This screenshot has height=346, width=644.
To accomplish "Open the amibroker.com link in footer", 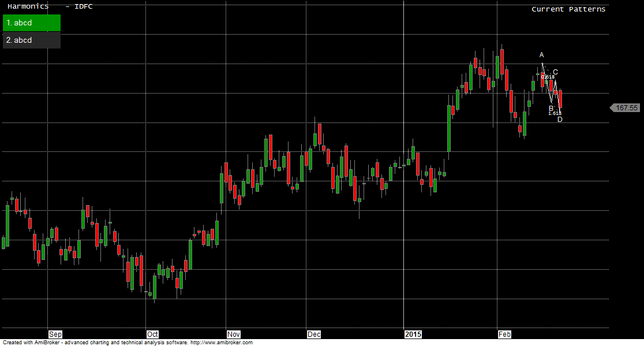I will (x=221, y=343).
